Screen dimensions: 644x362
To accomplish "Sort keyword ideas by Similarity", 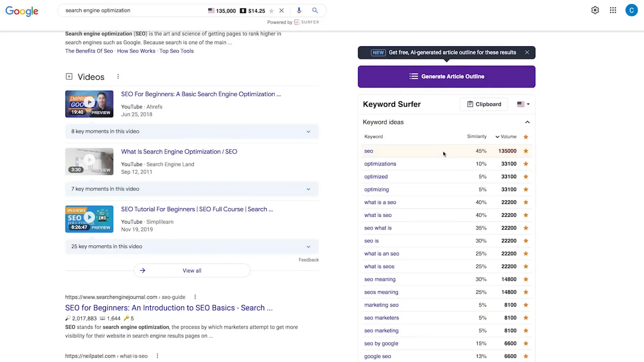I will (x=477, y=136).
